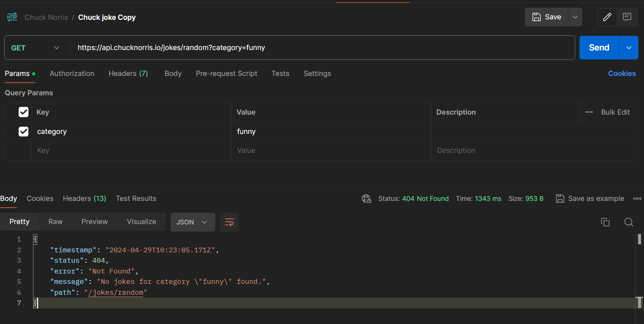Select the Visualize view

pyautogui.click(x=141, y=222)
